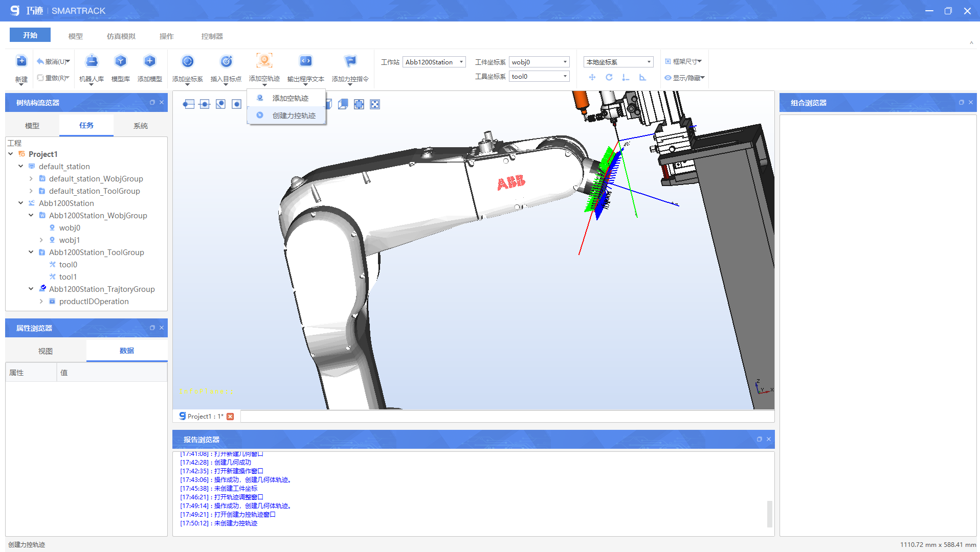The image size is (980, 552).
Task: Select 添加空轨迹 in the dropdown menu
Action: (x=286, y=98)
